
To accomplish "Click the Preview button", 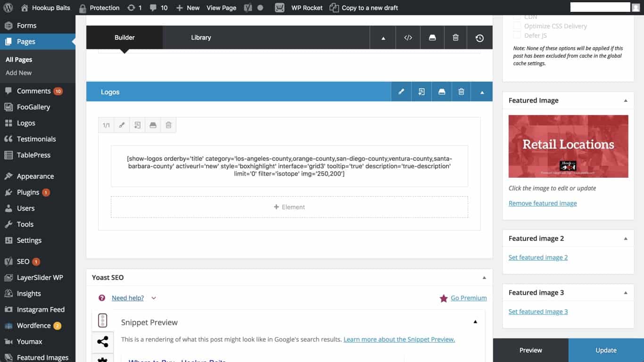I will tap(531, 350).
